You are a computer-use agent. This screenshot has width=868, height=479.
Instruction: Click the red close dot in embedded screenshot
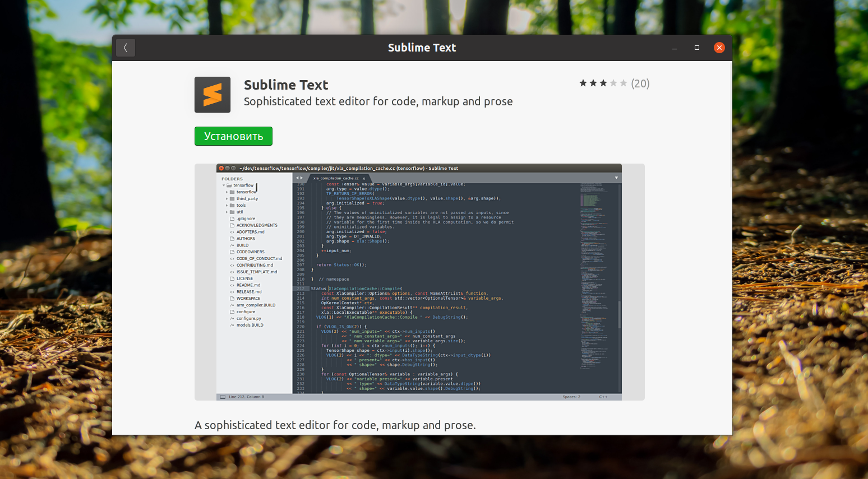tap(221, 168)
